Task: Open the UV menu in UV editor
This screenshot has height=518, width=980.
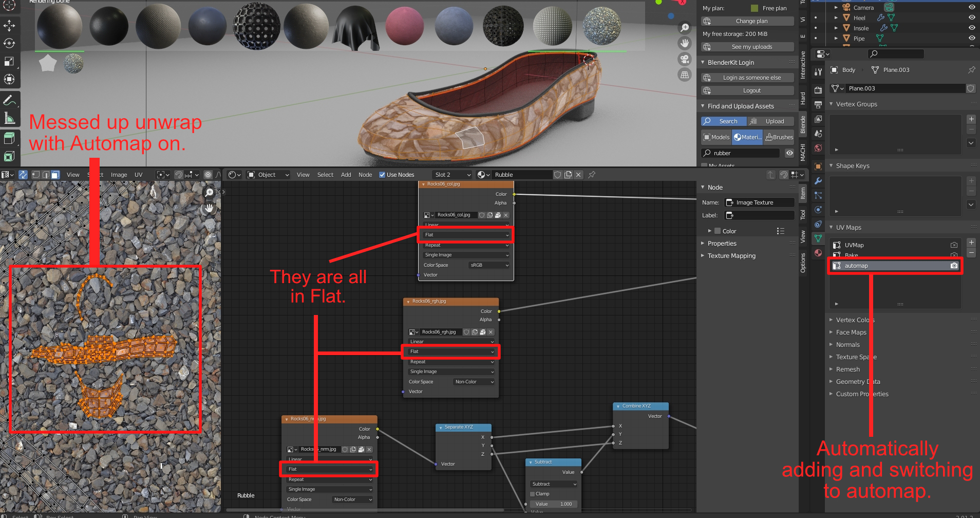Action: (139, 175)
